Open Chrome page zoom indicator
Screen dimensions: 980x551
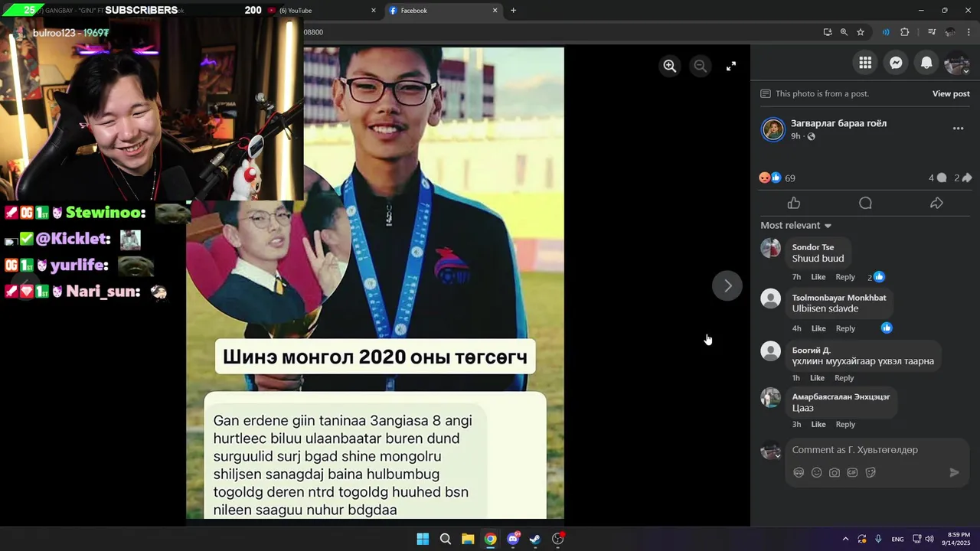[x=844, y=32]
